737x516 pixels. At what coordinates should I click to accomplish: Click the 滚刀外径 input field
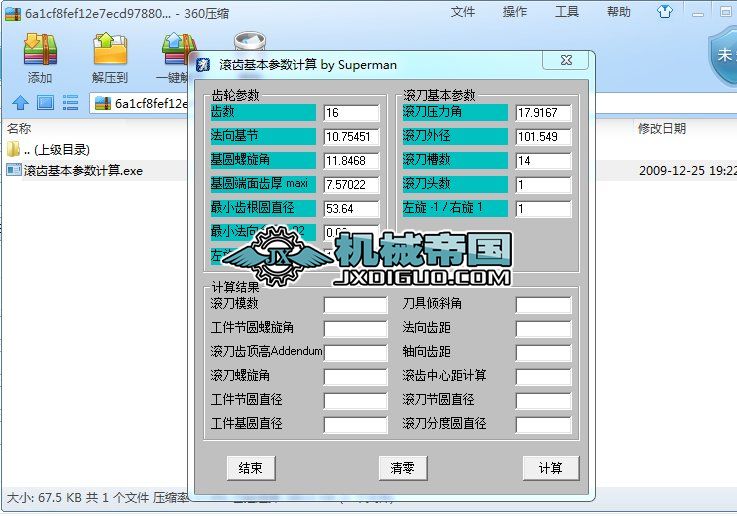tap(543, 137)
